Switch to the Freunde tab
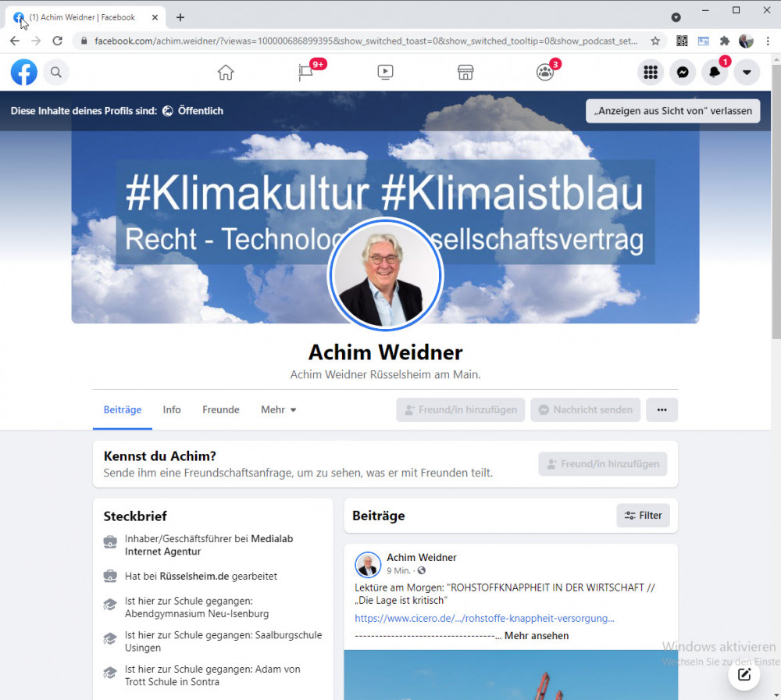This screenshot has height=700, width=781. click(221, 410)
